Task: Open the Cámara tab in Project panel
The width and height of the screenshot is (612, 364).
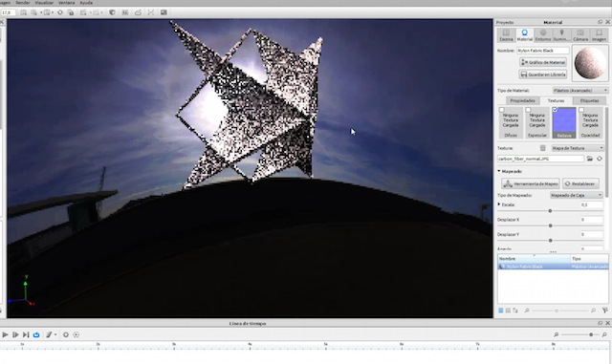Action: click(580, 35)
